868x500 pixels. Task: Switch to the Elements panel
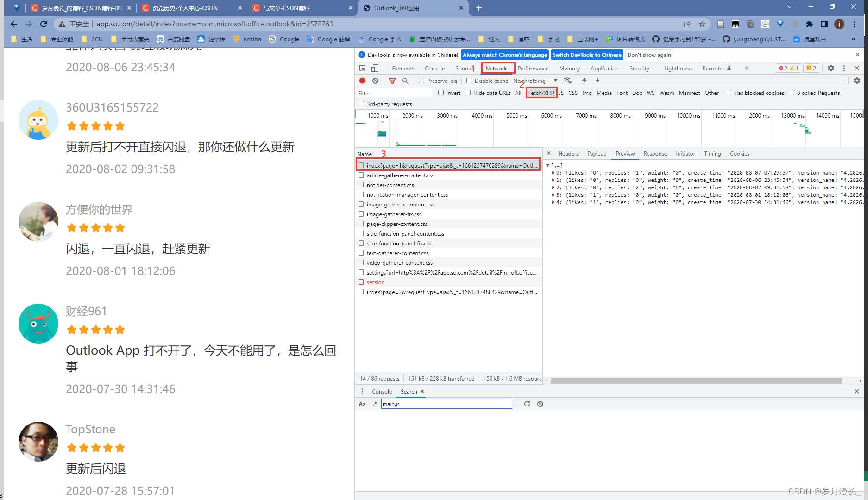pos(403,68)
